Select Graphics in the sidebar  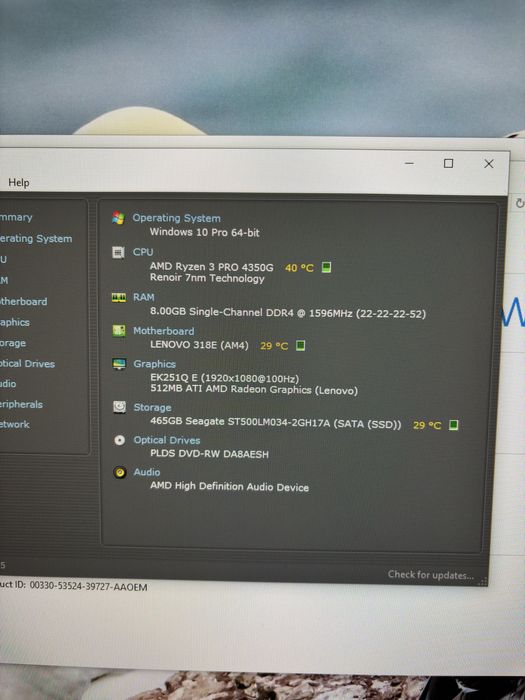15,322
